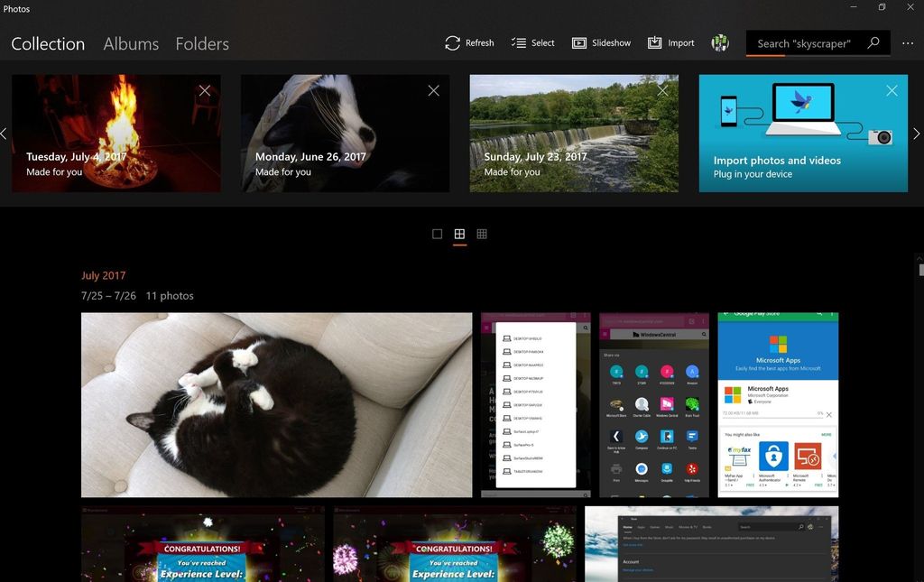This screenshot has width=924, height=582.
Task: Collapse the 'Import photos and videos' banner
Action: click(x=892, y=90)
